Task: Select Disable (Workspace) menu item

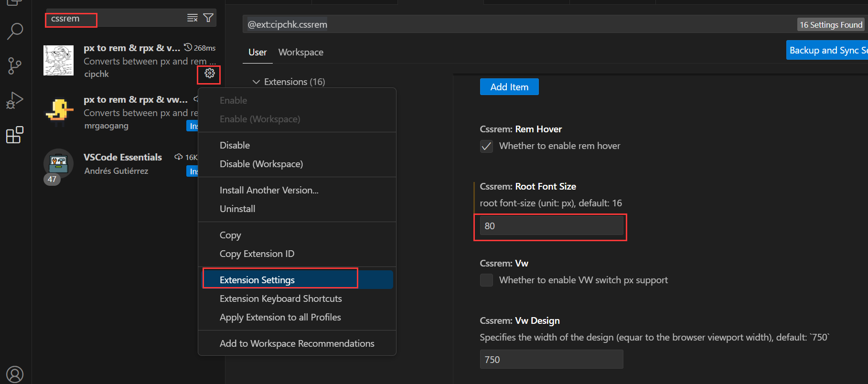Action: coord(297,164)
